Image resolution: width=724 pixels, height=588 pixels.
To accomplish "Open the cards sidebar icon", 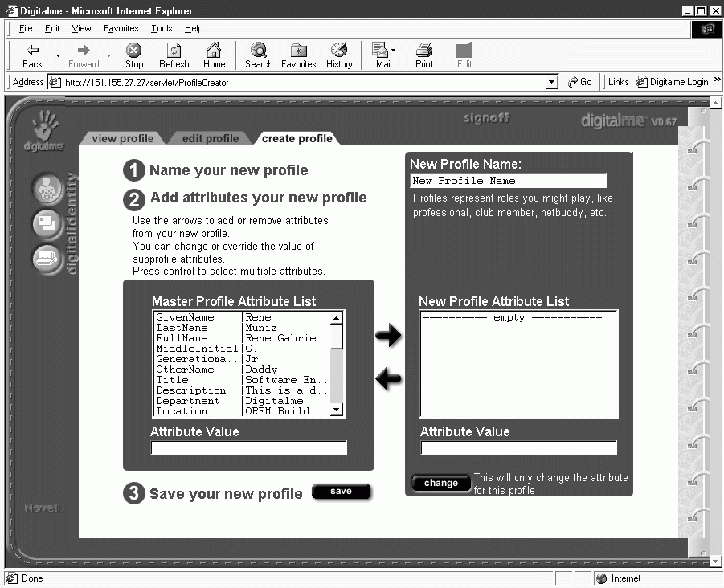I will (x=47, y=224).
